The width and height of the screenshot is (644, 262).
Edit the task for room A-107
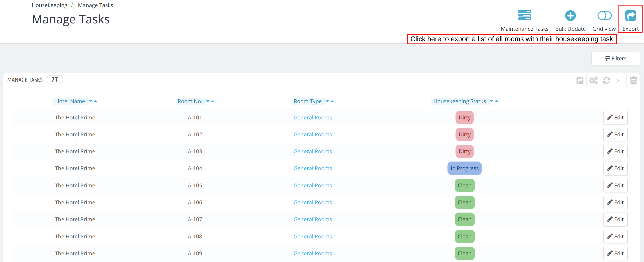click(x=615, y=219)
